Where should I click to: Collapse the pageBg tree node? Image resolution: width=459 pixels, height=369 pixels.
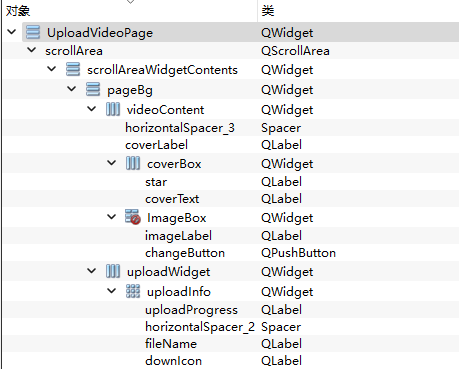tap(72, 89)
